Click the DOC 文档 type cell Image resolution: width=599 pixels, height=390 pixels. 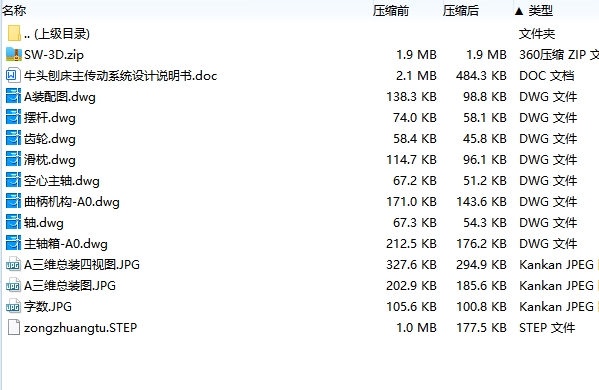(x=547, y=76)
